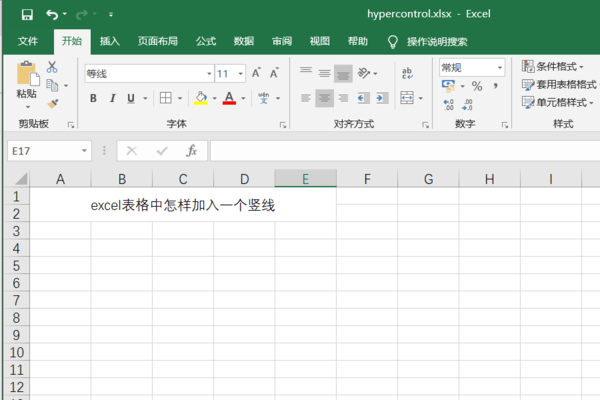This screenshot has height=400, width=600.
Task: Click the Increase Font Size icon
Action: point(256,73)
